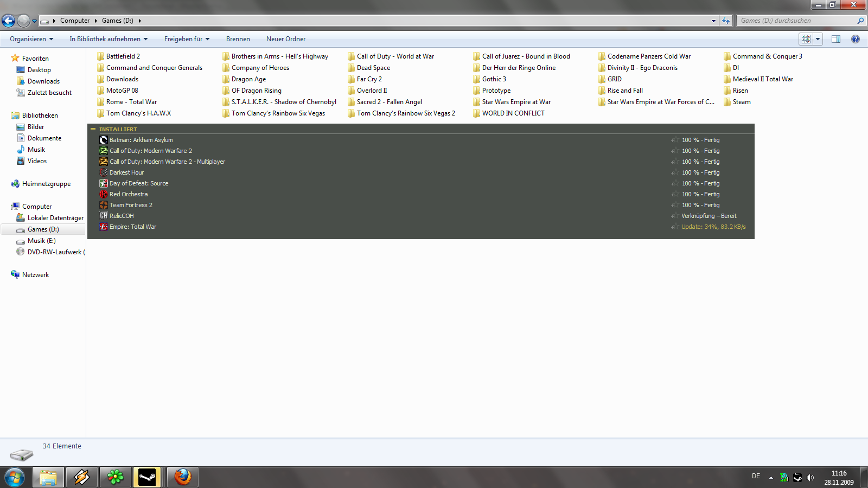Viewport: 868px width, 488px height.
Task: Toggle the preview pane icon
Action: [836, 39]
